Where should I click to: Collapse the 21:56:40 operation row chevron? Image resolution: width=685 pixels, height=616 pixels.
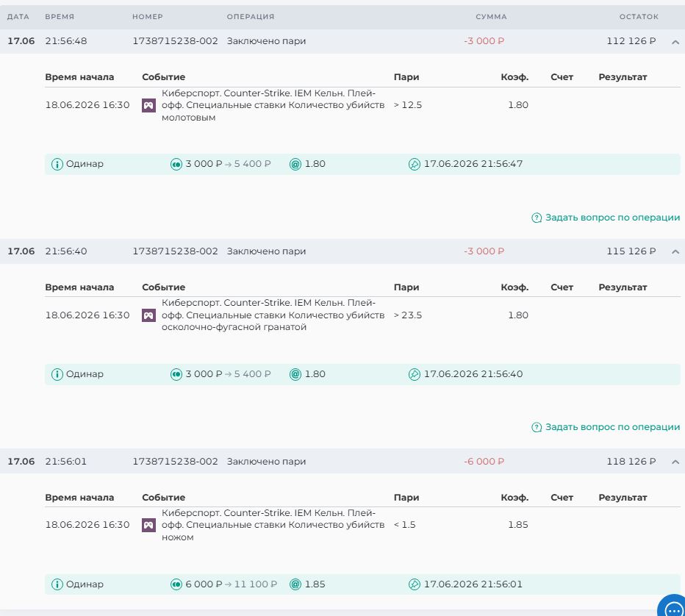pos(675,251)
